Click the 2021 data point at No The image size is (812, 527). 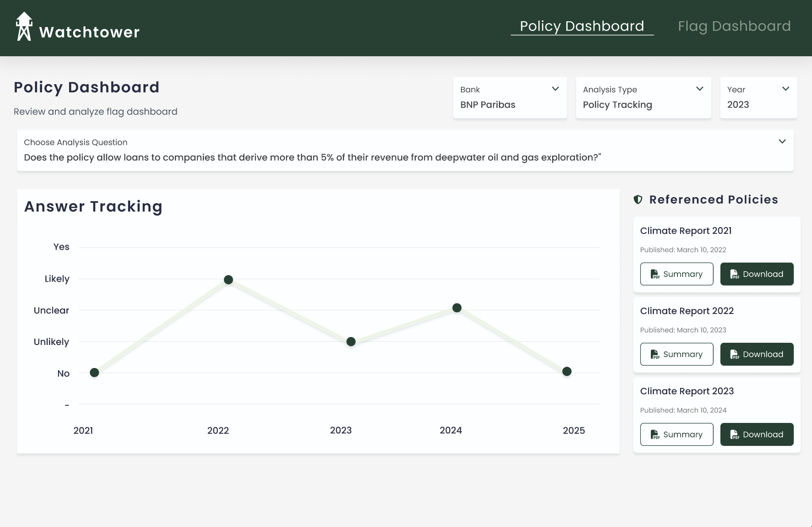click(94, 373)
